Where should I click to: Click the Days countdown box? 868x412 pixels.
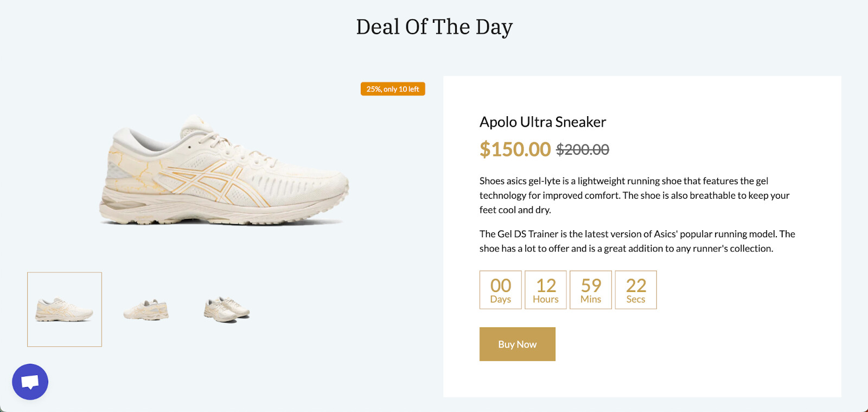[x=500, y=290]
